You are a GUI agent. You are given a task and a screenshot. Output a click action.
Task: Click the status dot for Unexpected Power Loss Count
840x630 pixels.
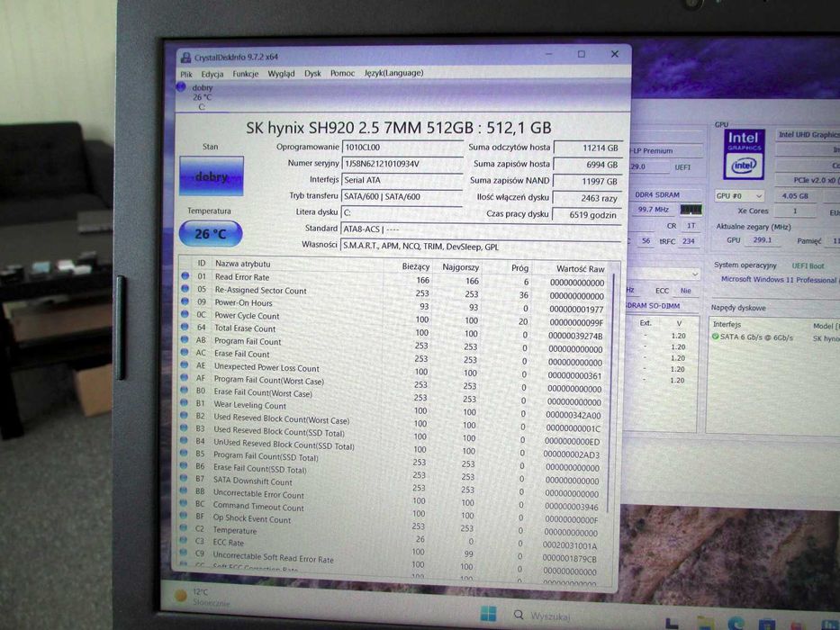click(x=185, y=364)
